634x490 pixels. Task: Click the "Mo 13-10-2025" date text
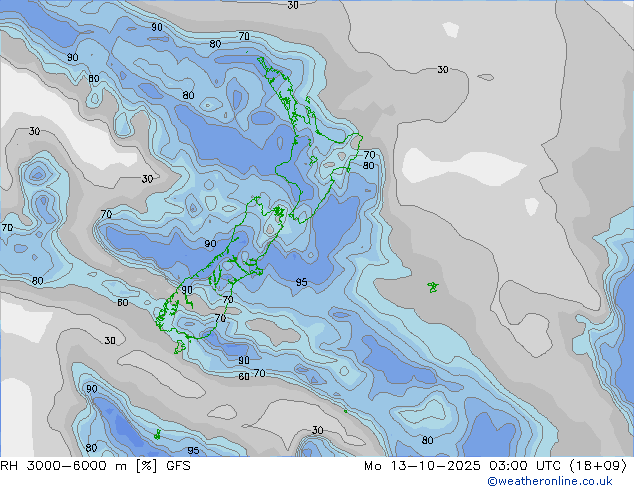422,466
